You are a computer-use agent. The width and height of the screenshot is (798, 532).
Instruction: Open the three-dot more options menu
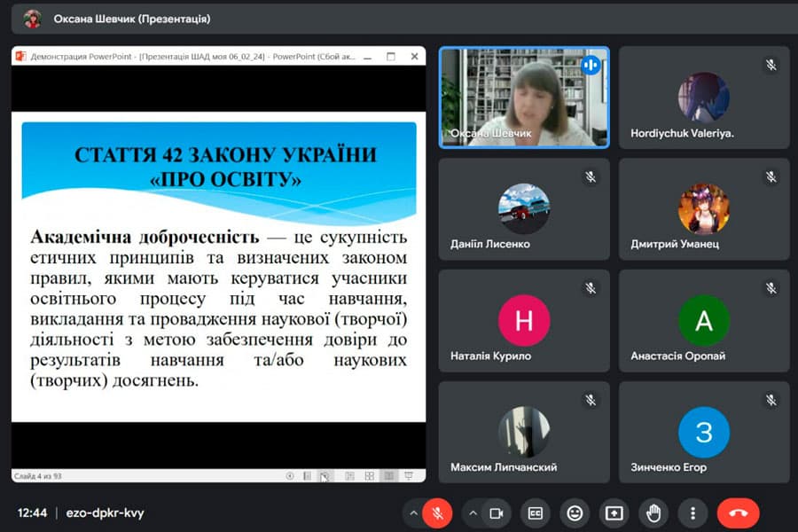(692, 512)
